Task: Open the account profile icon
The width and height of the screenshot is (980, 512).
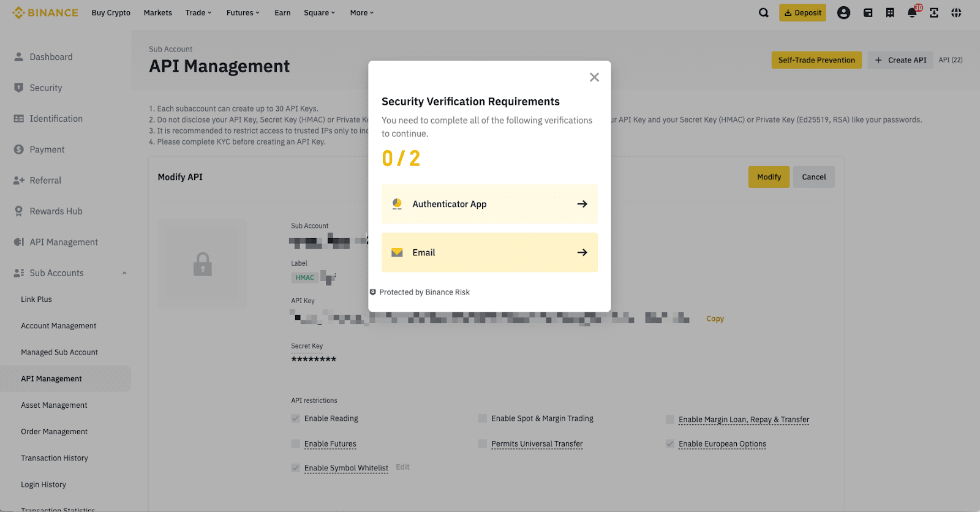Action: [x=843, y=13]
